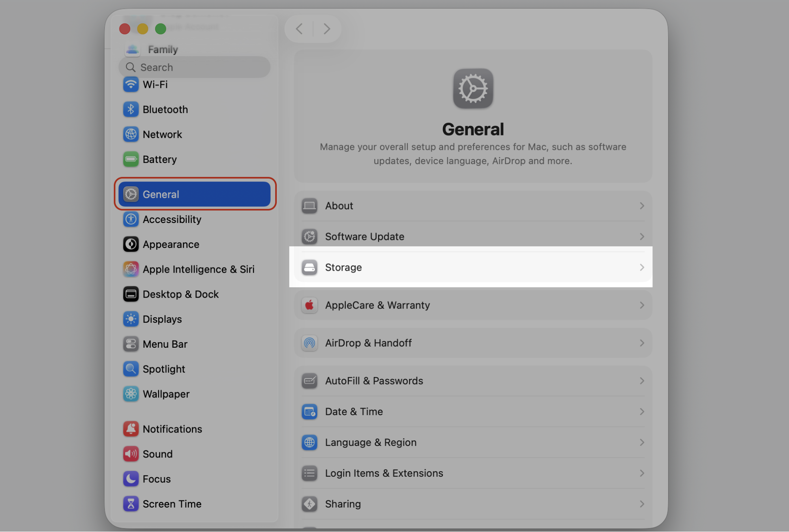This screenshot has width=789, height=532.
Task: Select the General gear icon in sidebar
Action: click(131, 194)
